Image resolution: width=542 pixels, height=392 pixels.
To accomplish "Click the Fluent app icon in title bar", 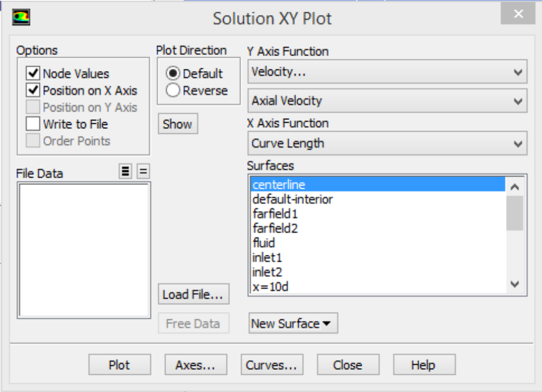I will tap(21, 17).
